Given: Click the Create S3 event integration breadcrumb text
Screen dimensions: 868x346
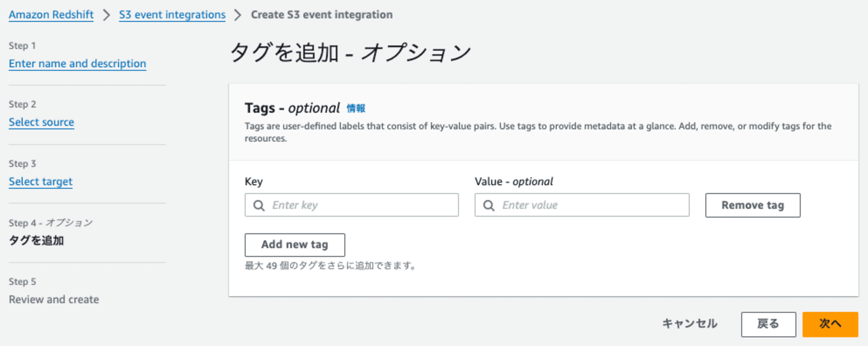Looking at the screenshot, I should (322, 15).
